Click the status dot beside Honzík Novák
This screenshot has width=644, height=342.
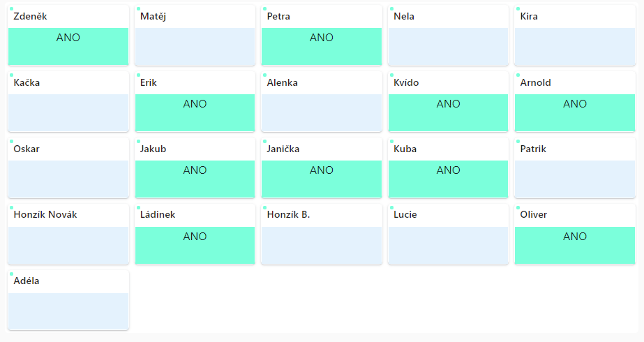11,207
